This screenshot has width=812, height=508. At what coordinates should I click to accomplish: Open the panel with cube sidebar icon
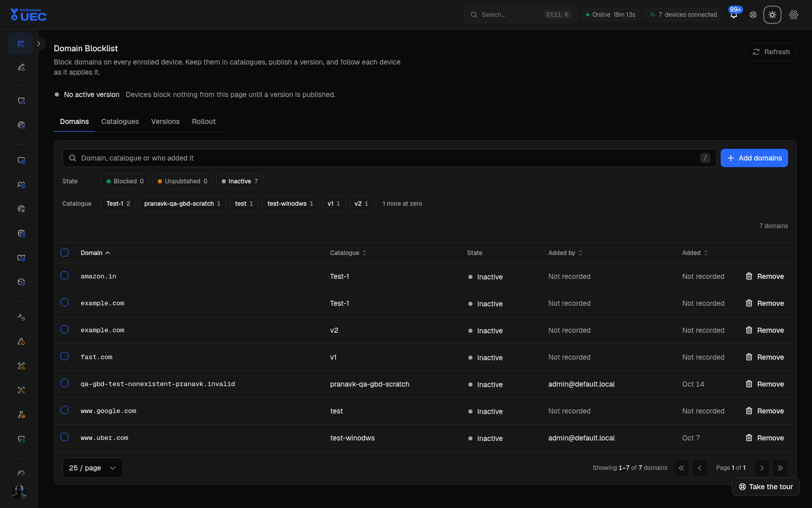click(21, 258)
